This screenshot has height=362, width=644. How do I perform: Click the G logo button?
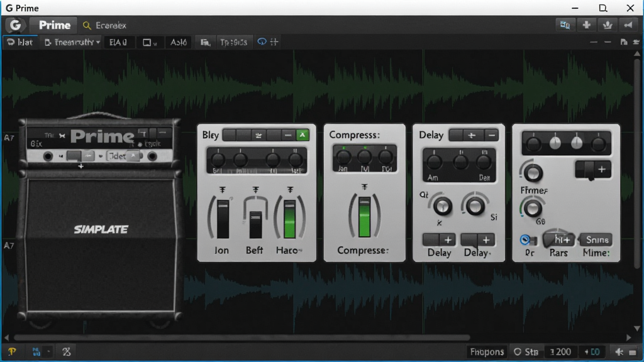15,25
